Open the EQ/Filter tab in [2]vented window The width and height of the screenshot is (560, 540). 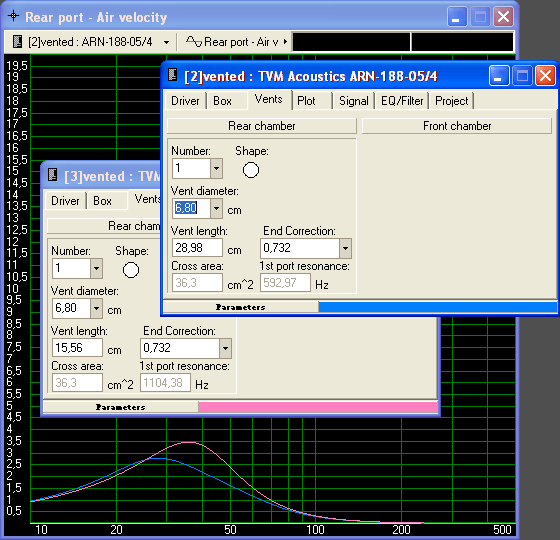[402, 101]
